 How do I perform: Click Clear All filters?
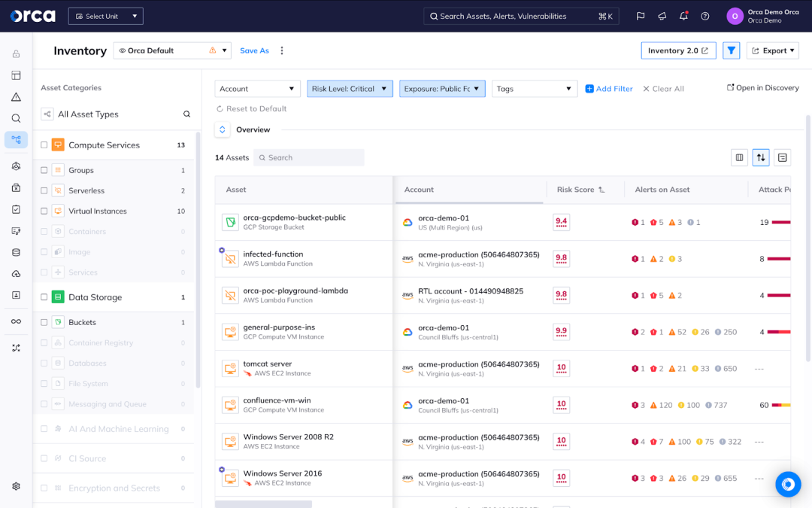tap(663, 89)
